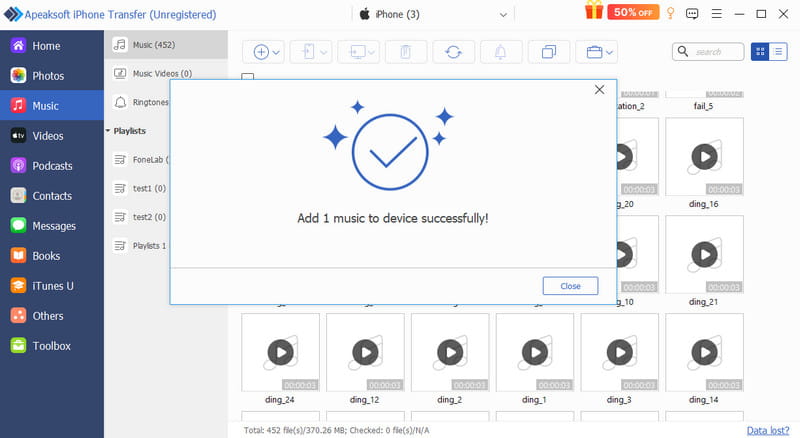Open the iPhone (3) device dropdown
The width and height of the screenshot is (800, 438).
point(435,14)
